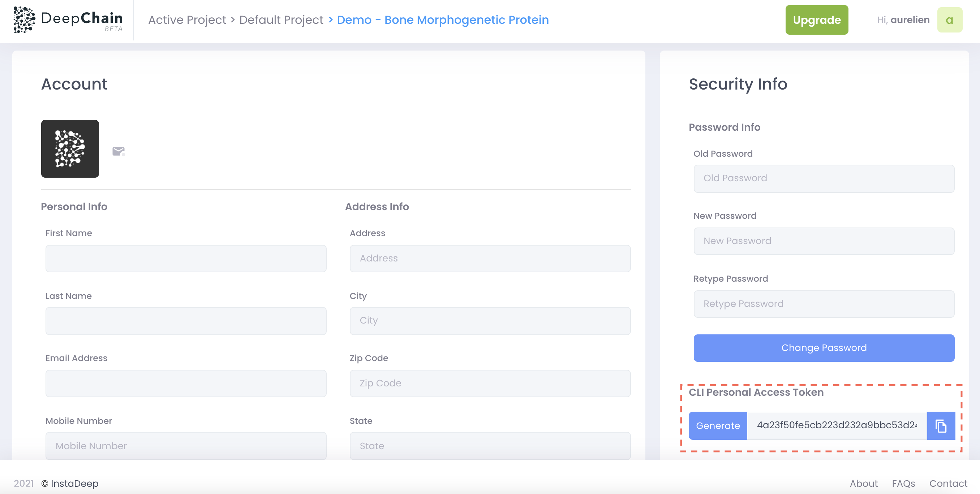Generate a new CLI access token
The width and height of the screenshot is (980, 494).
(718, 425)
